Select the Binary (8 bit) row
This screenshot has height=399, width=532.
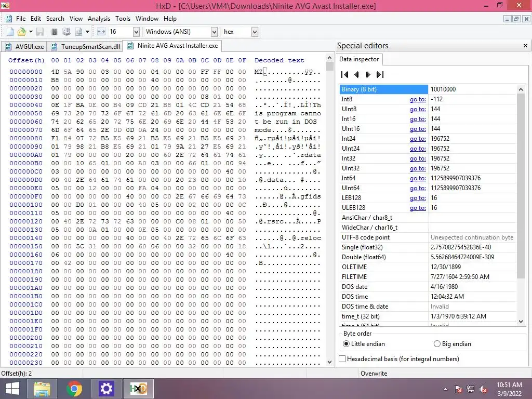click(428, 89)
